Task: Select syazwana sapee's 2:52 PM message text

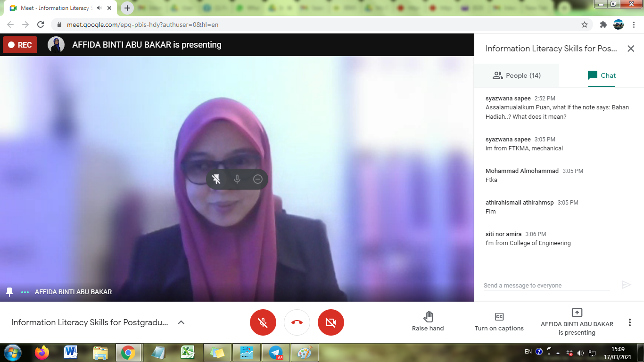Action: 557,112
